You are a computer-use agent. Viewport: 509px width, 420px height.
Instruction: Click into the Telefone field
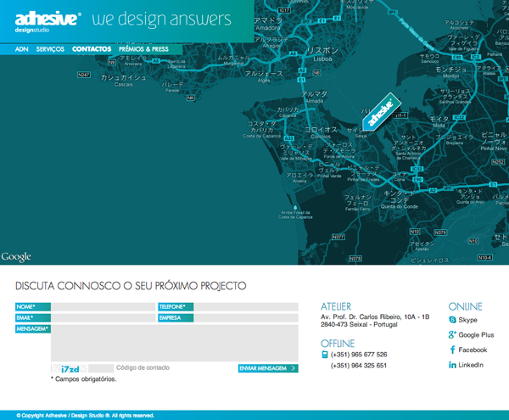point(246,306)
